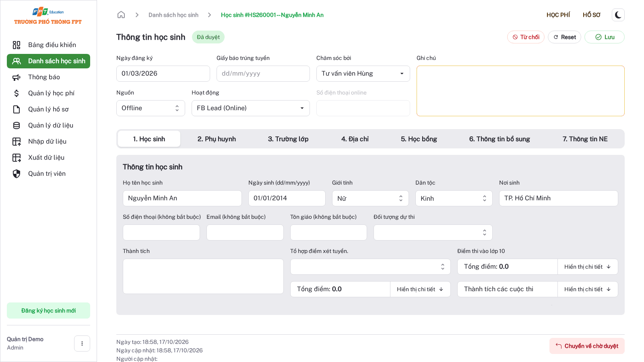Click the table-export icon for Xuất dữ liệu
This screenshot has height=362, width=644.
17,158
